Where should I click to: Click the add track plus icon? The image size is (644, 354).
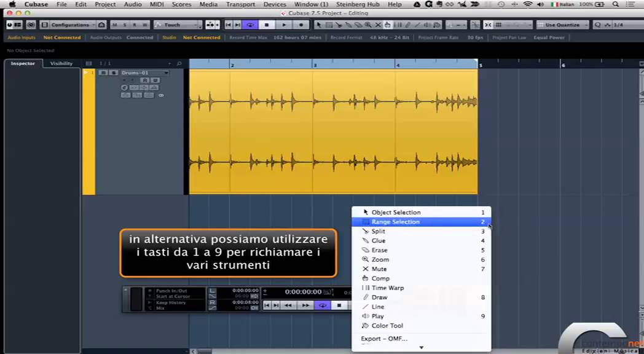coord(169,63)
